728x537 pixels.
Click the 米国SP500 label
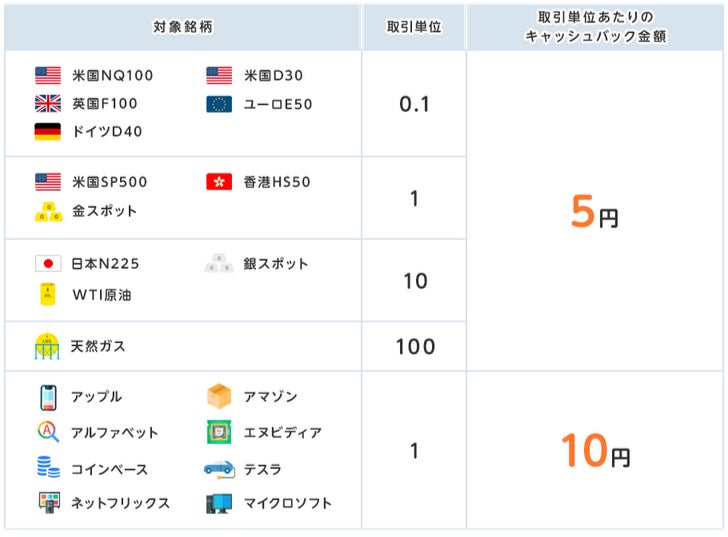[x=110, y=182]
